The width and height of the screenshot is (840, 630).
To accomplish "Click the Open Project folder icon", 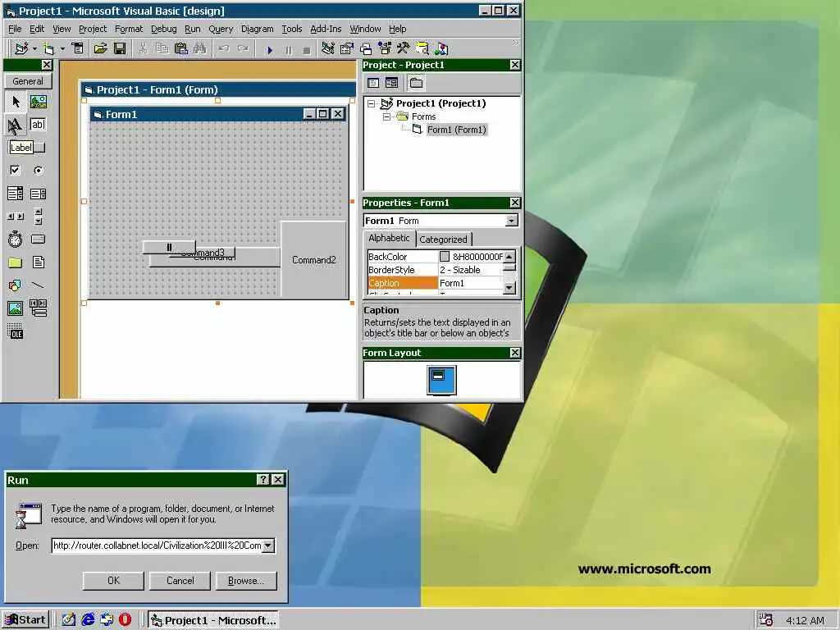I will click(x=100, y=48).
